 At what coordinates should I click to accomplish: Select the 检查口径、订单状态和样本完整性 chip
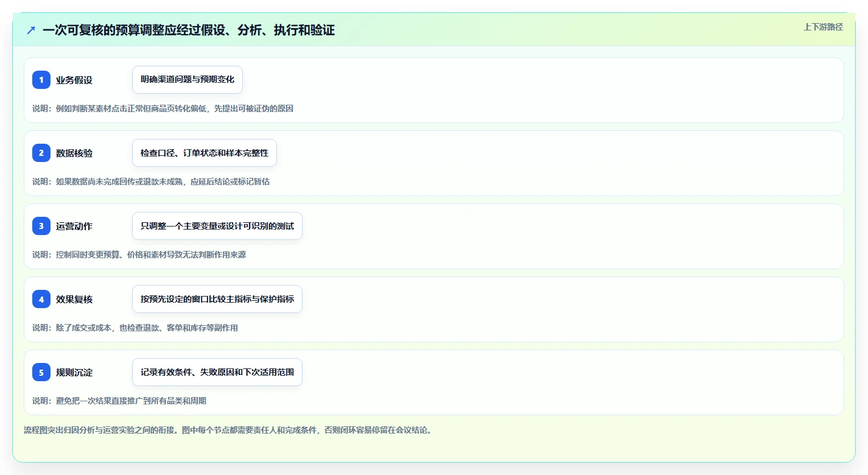click(205, 153)
